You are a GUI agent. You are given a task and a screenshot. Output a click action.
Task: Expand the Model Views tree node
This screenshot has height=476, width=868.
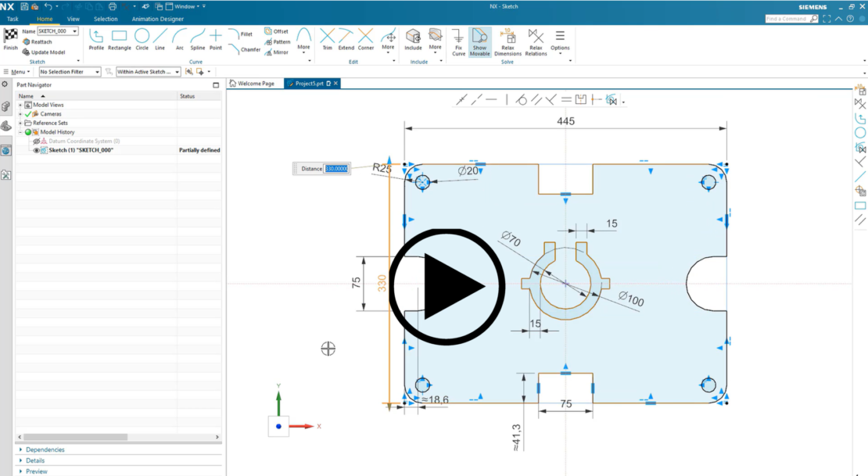pos(20,105)
